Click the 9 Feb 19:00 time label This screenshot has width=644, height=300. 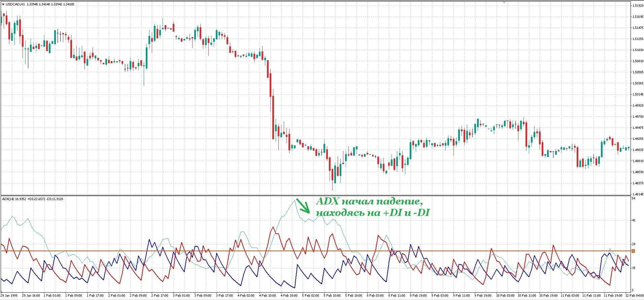pyautogui.click(x=483, y=296)
